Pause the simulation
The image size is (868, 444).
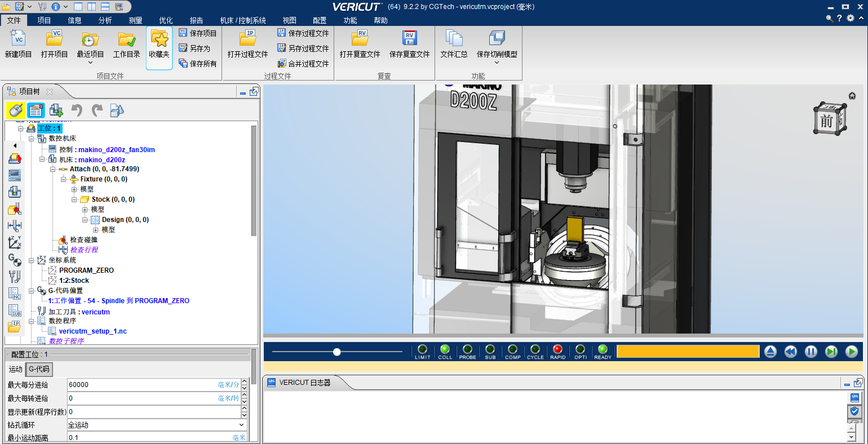point(811,352)
